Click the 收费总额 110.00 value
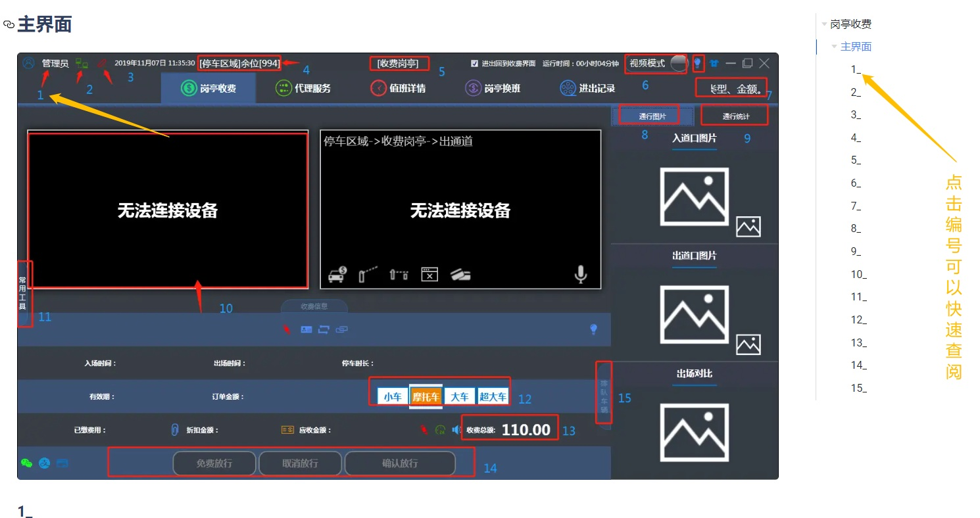The height and width of the screenshot is (518, 980). pos(526,430)
